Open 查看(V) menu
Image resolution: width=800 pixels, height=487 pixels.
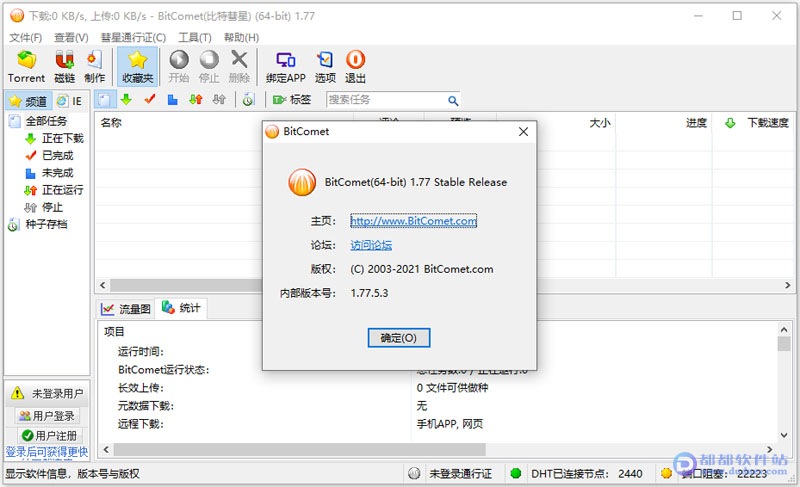(x=71, y=37)
